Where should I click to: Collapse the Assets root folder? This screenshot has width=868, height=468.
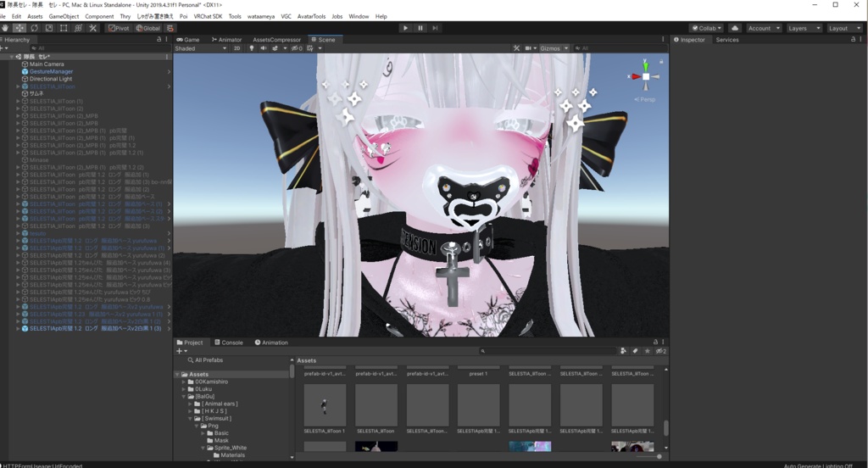[x=177, y=375]
